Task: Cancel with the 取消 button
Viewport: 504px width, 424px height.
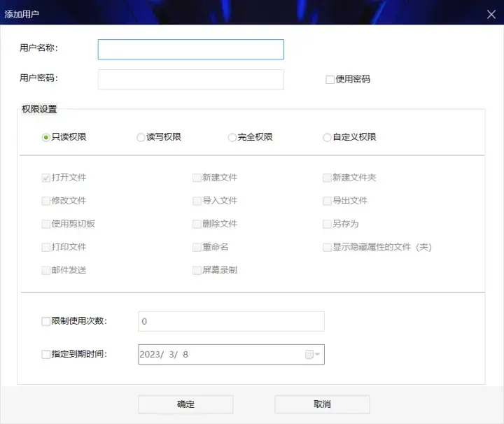Action: tap(322, 404)
